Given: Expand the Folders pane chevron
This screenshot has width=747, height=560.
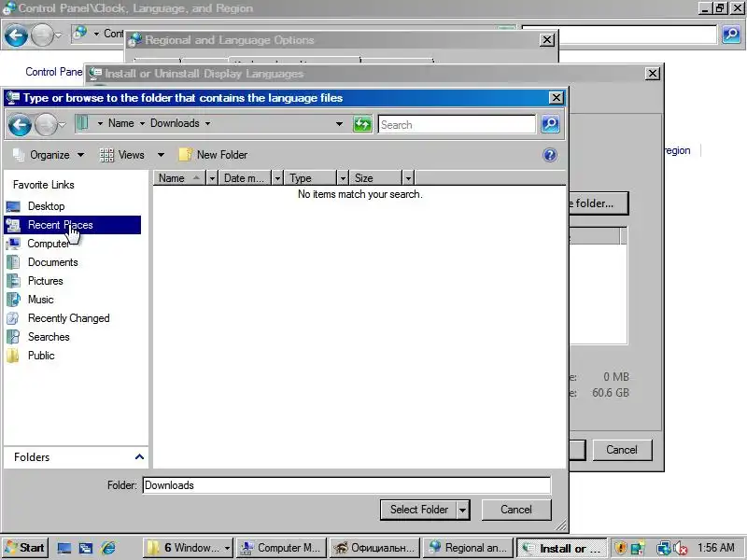Looking at the screenshot, I should pyautogui.click(x=139, y=457).
